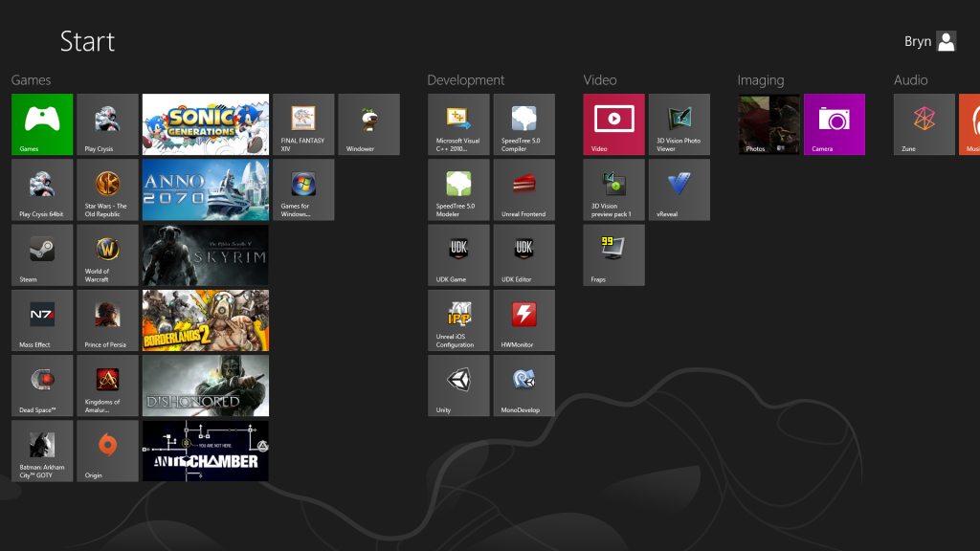This screenshot has height=551, width=980.
Task: Open the purple Camera tile
Action: [835, 124]
